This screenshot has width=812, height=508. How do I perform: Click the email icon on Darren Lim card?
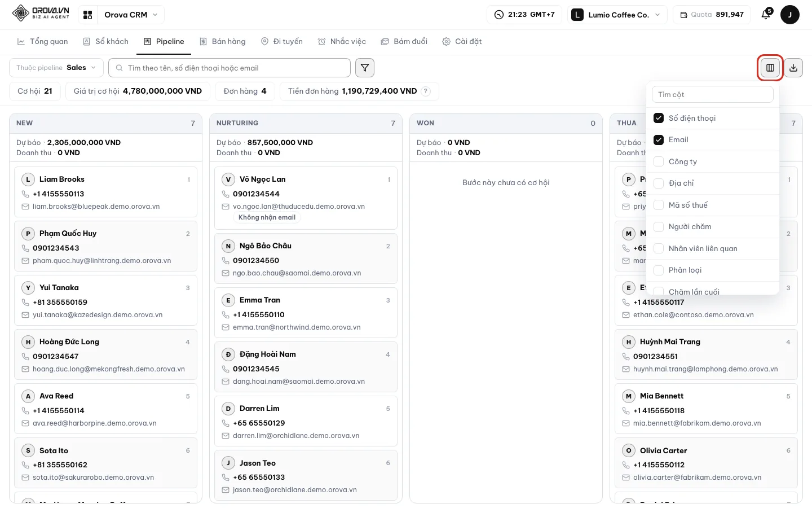(x=226, y=436)
